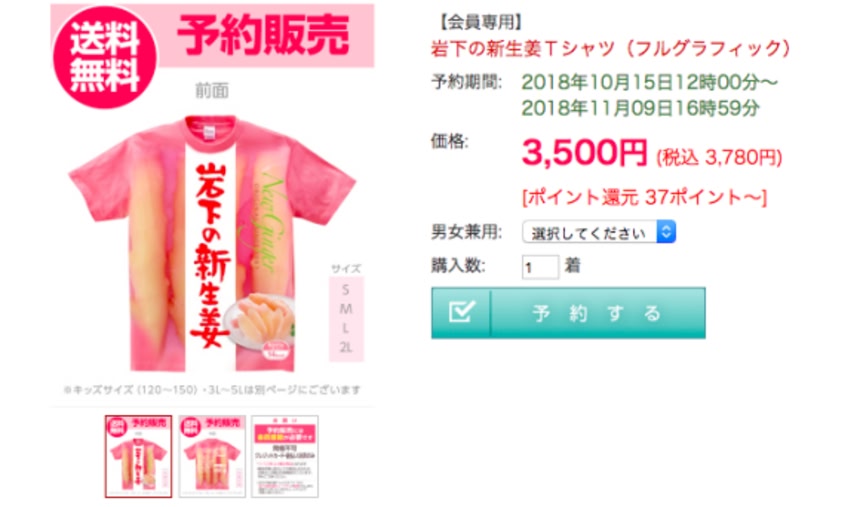Click the checkmark icon on reserve button
Image resolution: width=860 pixels, height=507 pixels.
461,313
